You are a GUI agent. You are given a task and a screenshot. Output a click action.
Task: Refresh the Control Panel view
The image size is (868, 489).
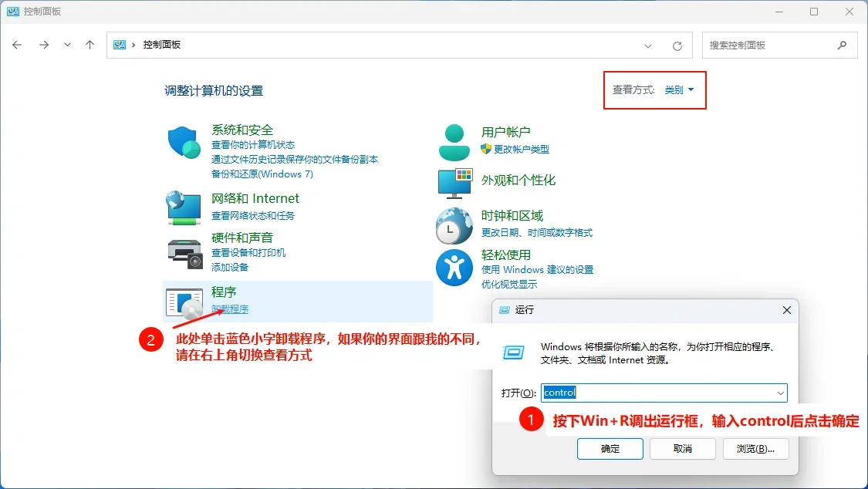click(x=677, y=45)
